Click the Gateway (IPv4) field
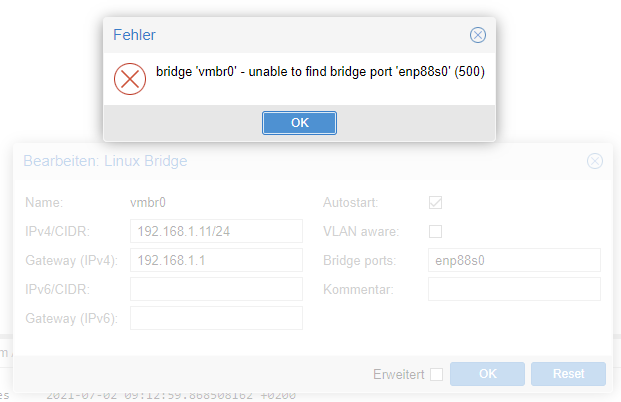 click(216, 261)
